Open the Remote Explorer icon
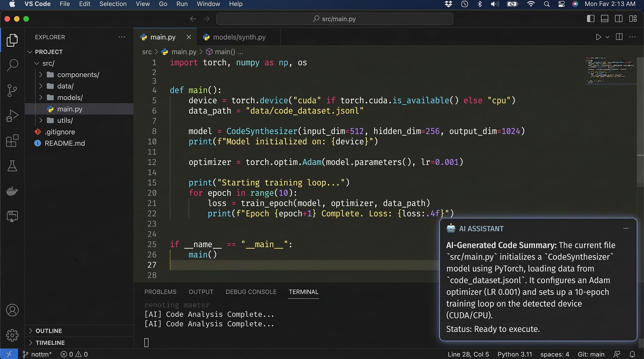The height and width of the screenshot is (359, 644). tap(12, 216)
